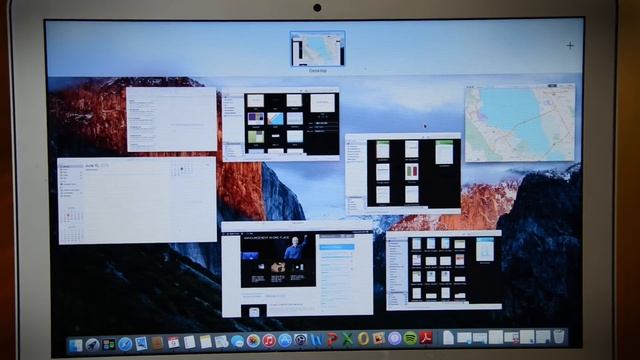
Task: Click plus button to add a desktop
Action: click(x=570, y=45)
